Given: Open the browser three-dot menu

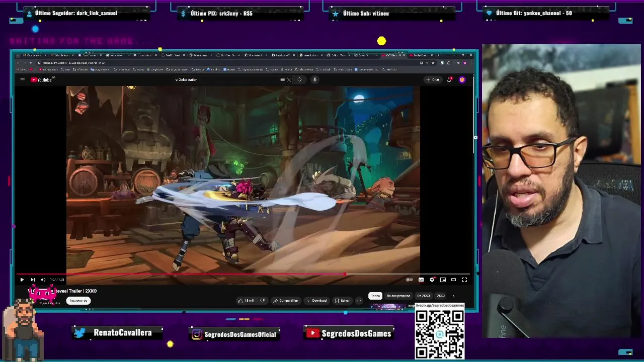Looking at the screenshot, I should (471, 63).
